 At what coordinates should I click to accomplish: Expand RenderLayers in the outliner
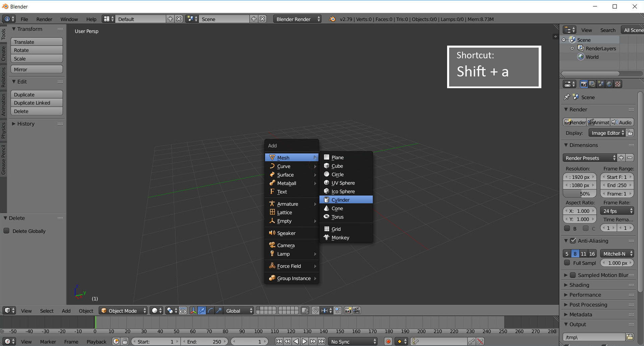click(572, 48)
